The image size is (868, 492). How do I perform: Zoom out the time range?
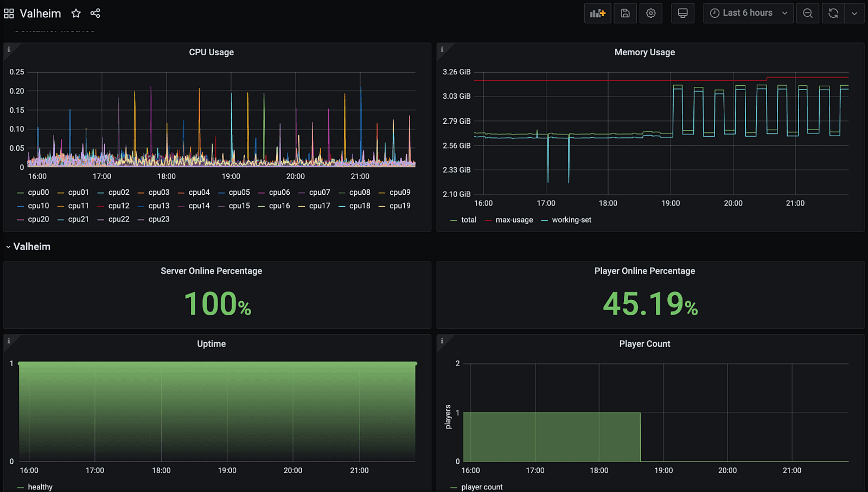click(x=808, y=13)
